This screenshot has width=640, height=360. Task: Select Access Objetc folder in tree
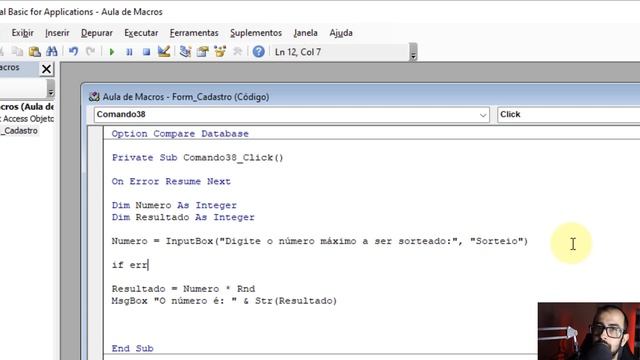[27, 118]
